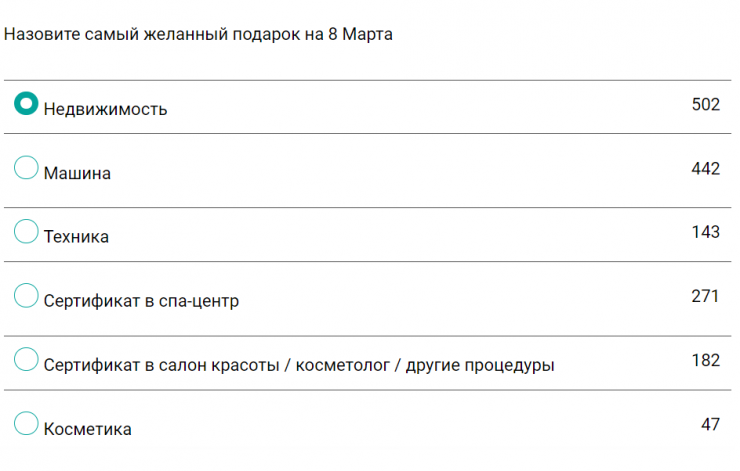
Task: Click the 271 vote count
Action: pos(705,296)
